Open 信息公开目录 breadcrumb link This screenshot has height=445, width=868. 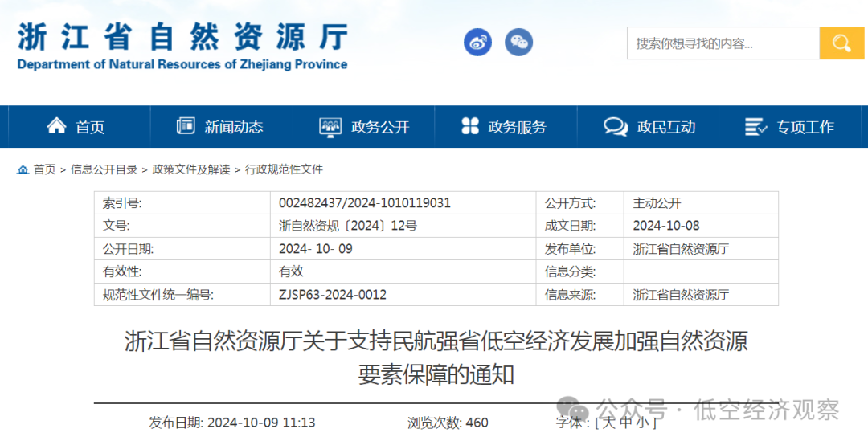(104, 169)
